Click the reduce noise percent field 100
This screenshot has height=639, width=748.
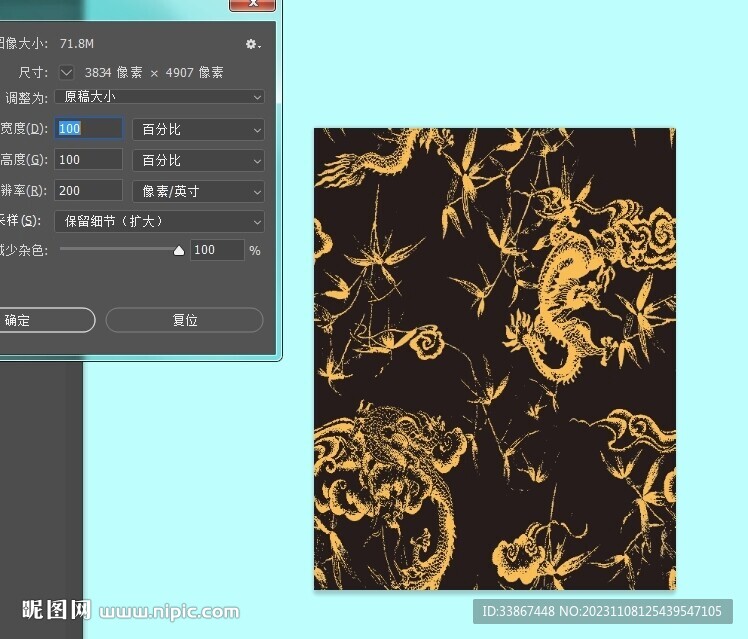(217, 250)
